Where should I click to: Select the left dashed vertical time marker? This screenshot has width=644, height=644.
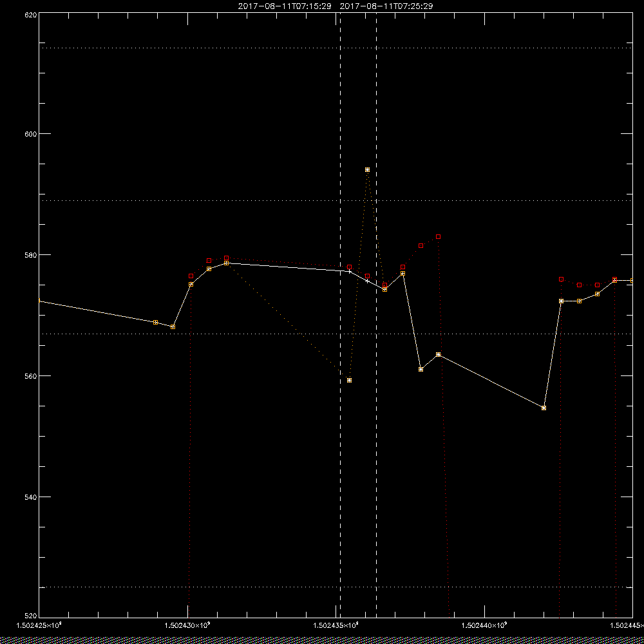click(340, 316)
